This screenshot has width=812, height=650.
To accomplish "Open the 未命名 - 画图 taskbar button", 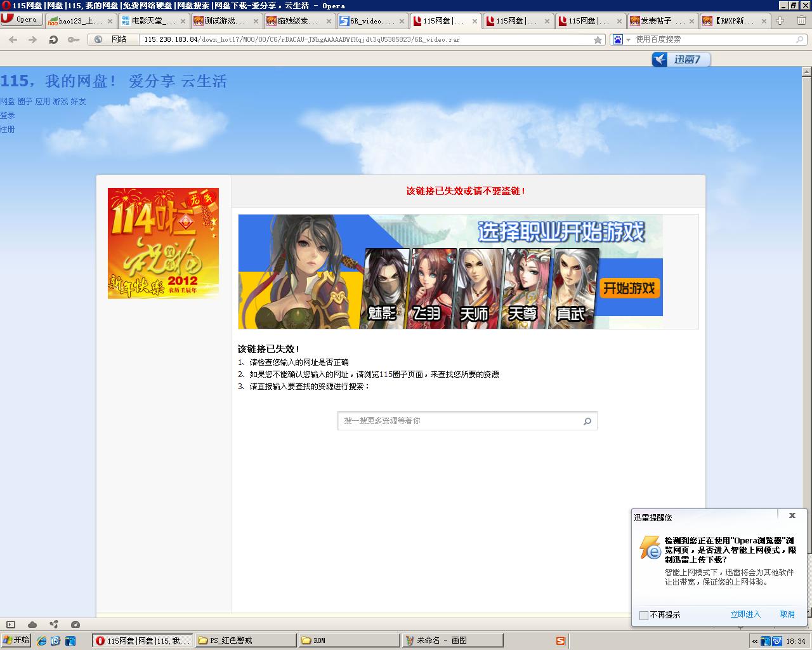I will 453,640.
